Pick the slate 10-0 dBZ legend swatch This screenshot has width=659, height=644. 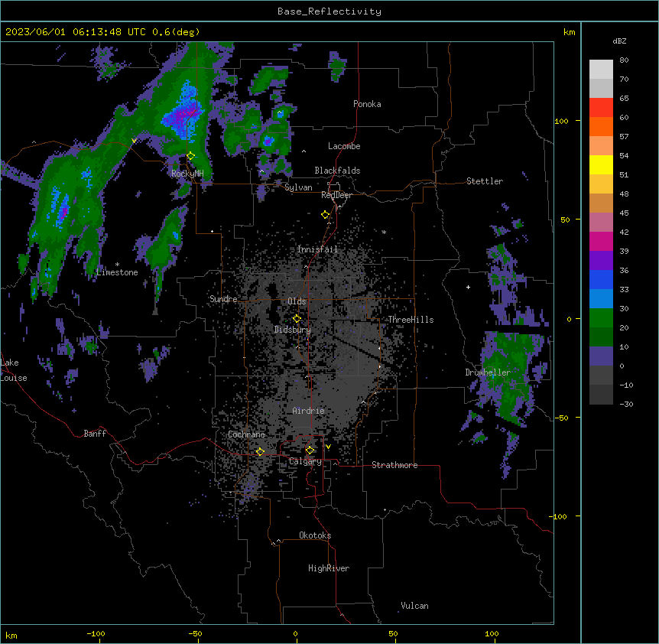click(x=601, y=356)
